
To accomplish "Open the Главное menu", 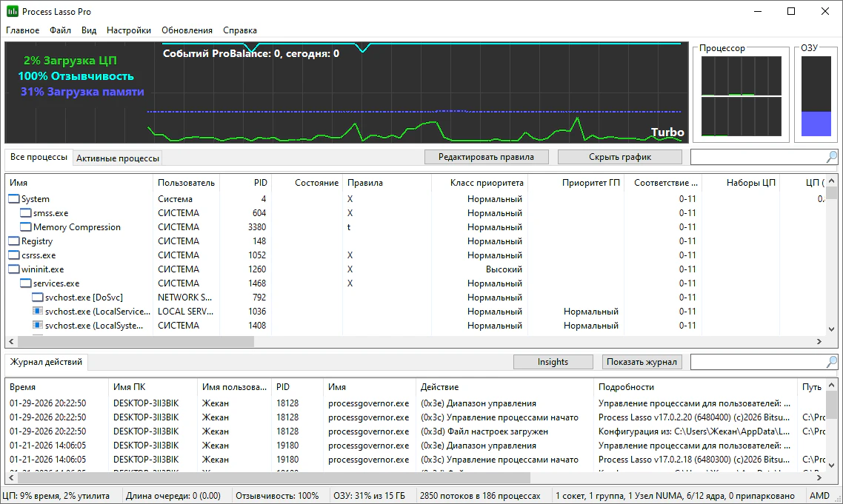I will tap(22, 30).
